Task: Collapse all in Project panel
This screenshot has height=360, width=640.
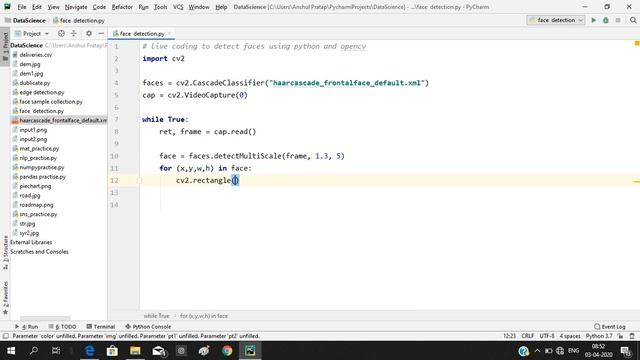Action: (74, 33)
